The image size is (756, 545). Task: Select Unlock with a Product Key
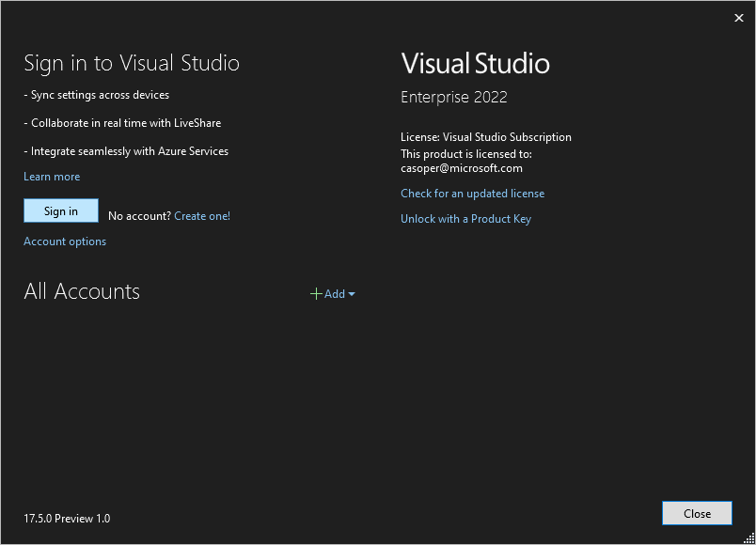[x=465, y=219]
